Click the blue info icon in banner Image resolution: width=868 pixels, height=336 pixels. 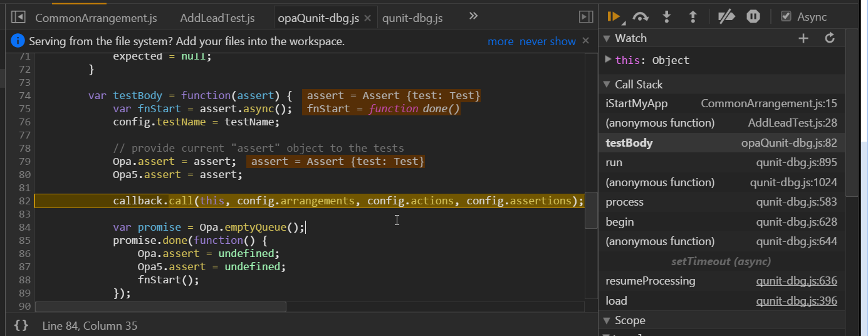pyautogui.click(x=18, y=41)
